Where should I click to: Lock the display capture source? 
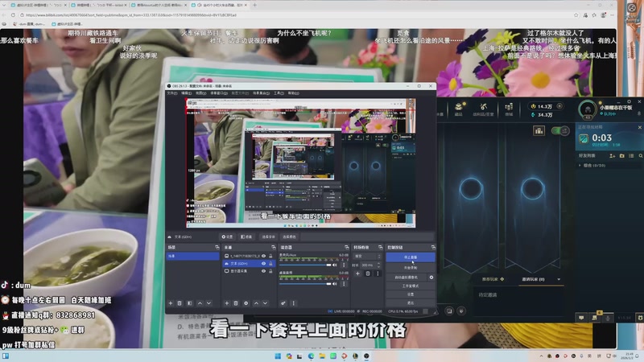[270, 271]
